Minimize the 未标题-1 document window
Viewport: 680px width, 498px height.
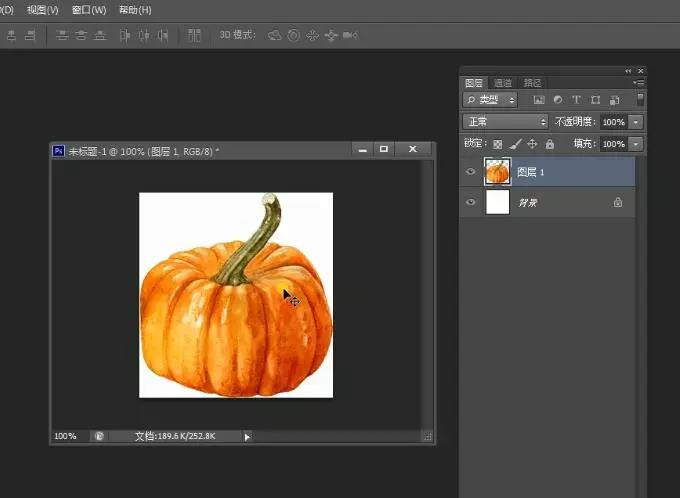click(x=363, y=150)
